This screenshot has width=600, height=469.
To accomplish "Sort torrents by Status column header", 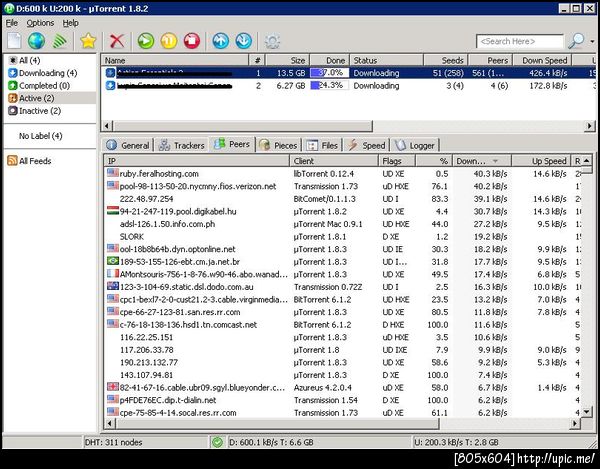I will click(x=386, y=60).
